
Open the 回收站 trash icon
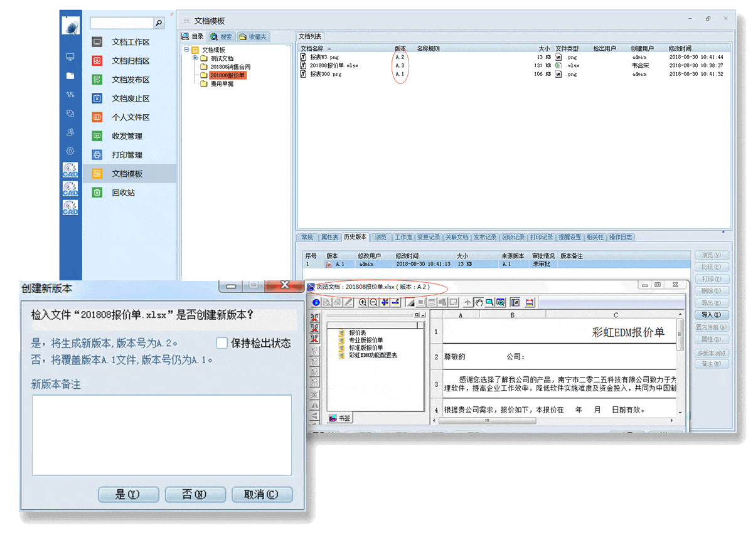pos(97,193)
